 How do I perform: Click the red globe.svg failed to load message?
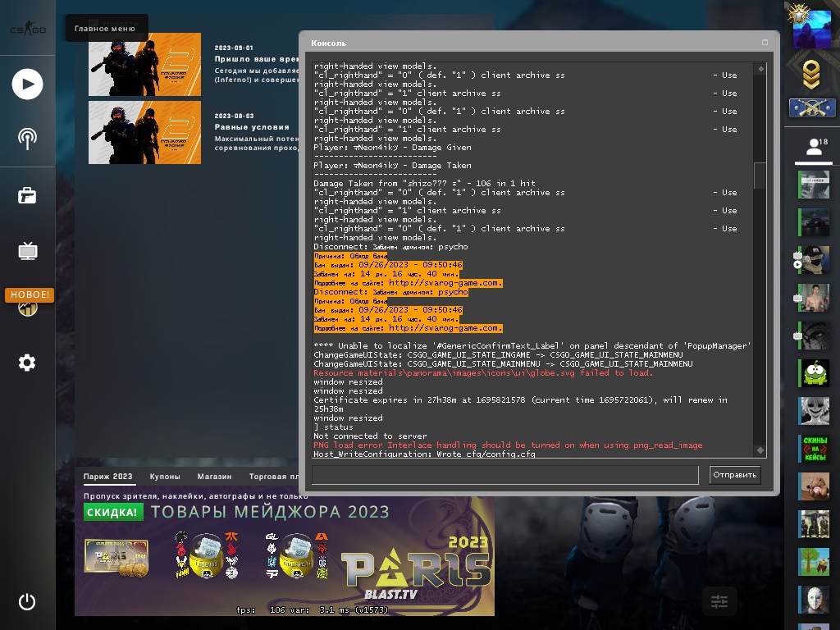[483, 373]
